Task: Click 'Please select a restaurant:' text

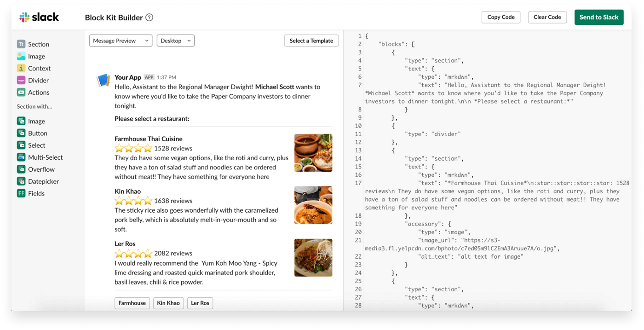Action: tap(152, 119)
